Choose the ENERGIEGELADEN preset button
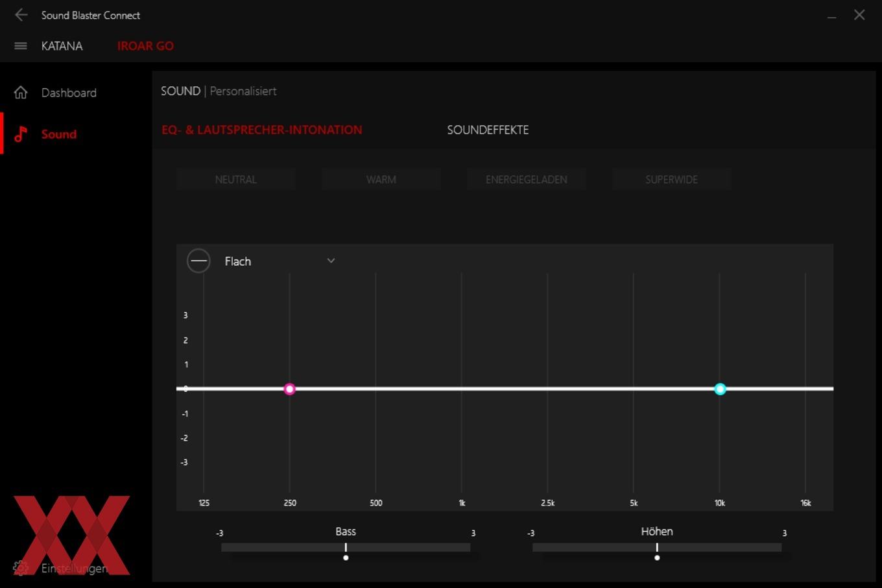This screenshot has width=882, height=588. (527, 180)
